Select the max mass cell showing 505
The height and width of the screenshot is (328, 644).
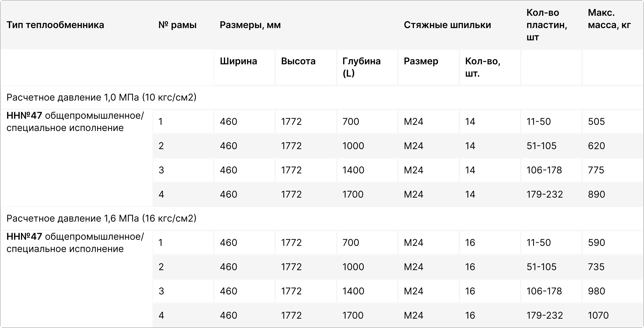(596, 122)
